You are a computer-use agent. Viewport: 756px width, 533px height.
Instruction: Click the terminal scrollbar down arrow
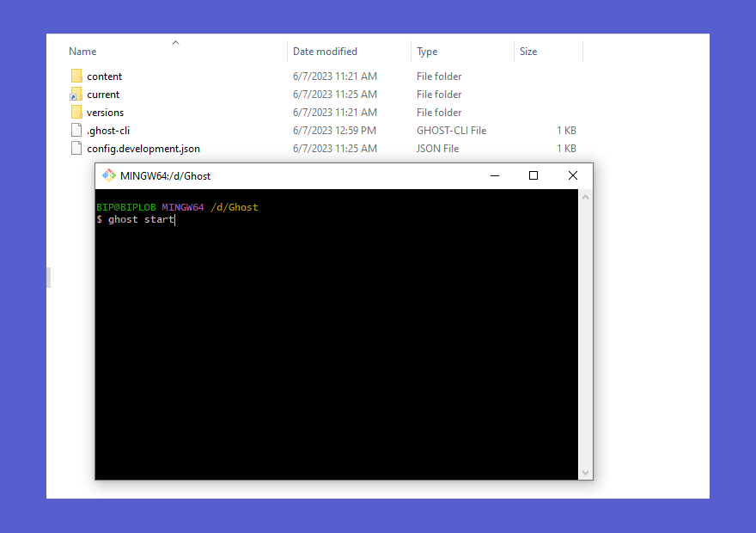pyautogui.click(x=585, y=473)
